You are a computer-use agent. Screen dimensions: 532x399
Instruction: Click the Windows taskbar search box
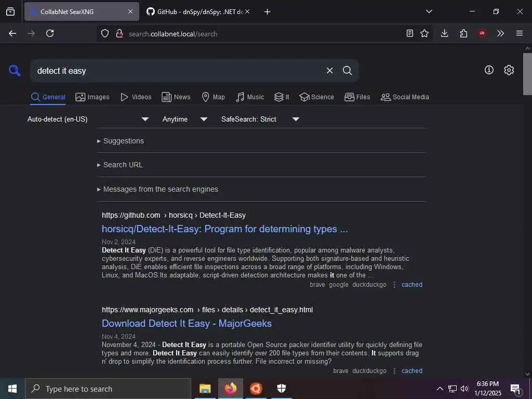point(108,389)
